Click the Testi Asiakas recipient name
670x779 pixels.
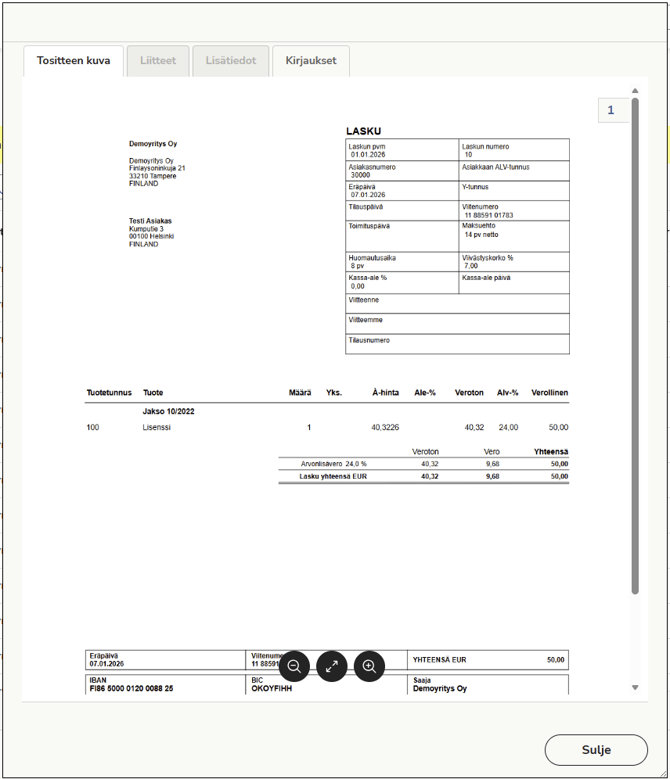click(x=150, y=221)
